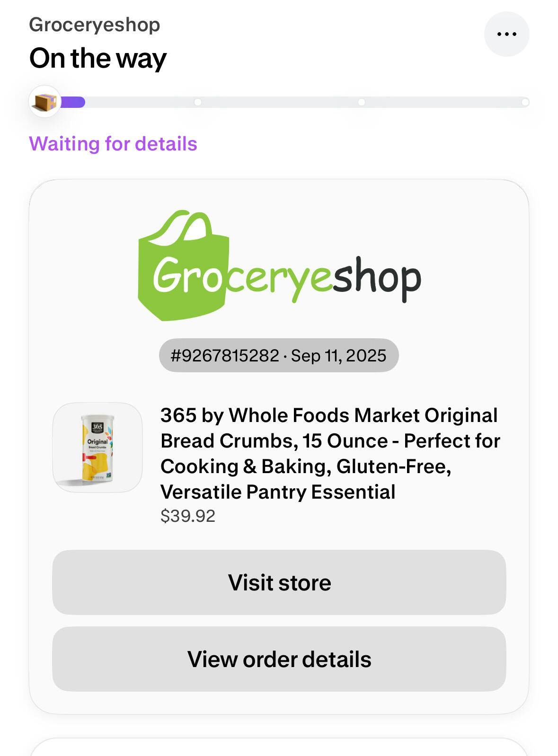The height and width of the screenshot is (756, 558).
Task: Click the partially visible card at the bottom
Action: point(279,747)
